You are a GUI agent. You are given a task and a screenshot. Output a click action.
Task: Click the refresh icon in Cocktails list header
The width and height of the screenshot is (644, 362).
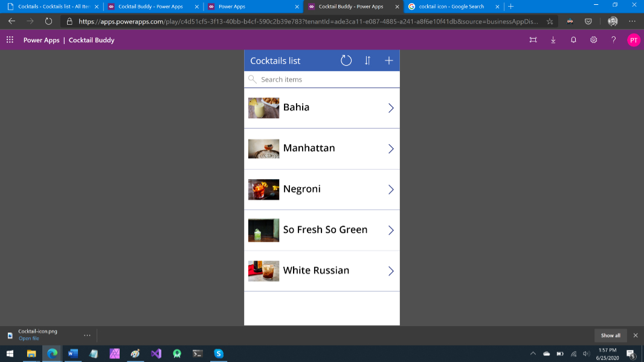346,60
